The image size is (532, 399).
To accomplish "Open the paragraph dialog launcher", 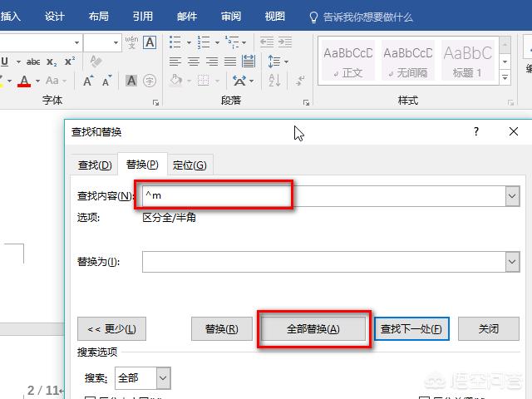I will point(306,102).
